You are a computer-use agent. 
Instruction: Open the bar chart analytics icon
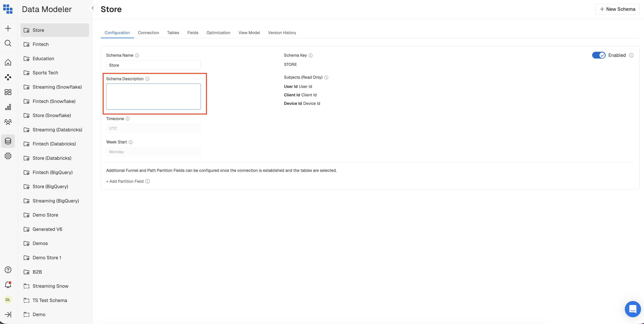8,107
